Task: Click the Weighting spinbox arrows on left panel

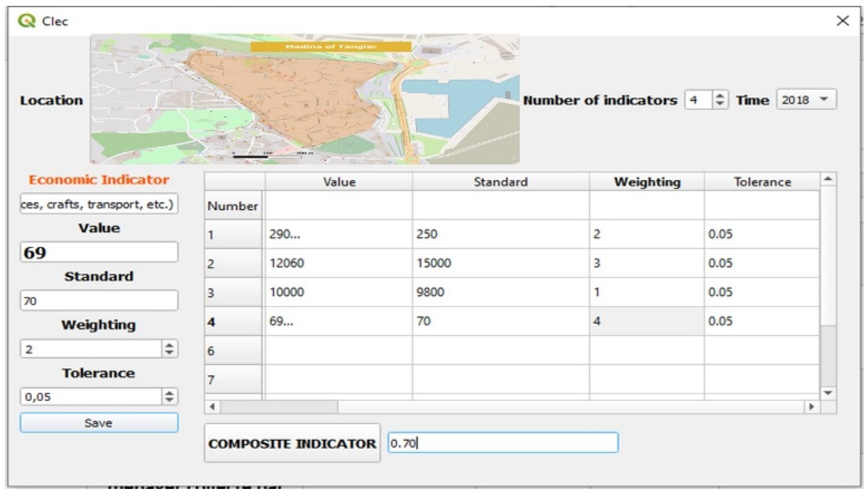Action: [x=169, y=349]
